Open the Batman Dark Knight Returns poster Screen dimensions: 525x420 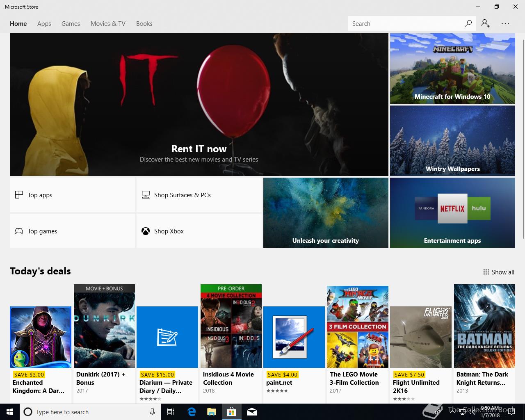pyautogui.click(x=484, y=326)
